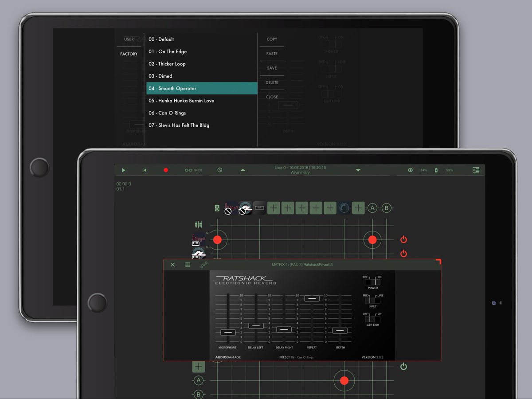
Task: Open the mixer faders icon left of matrix
Action: point(199,225)
